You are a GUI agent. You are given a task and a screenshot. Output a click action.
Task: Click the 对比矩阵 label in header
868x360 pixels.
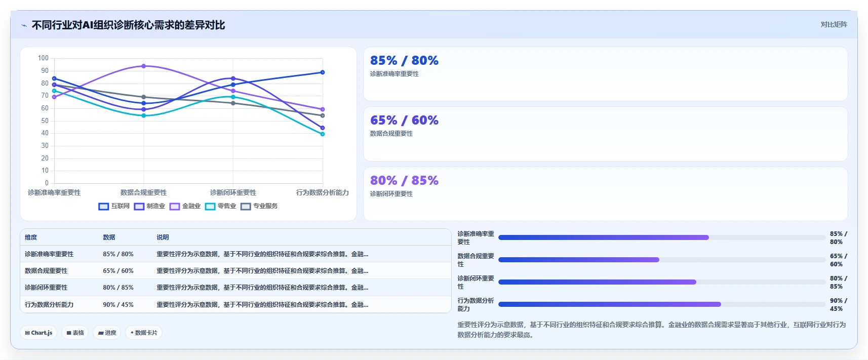(x=834, y=24)
